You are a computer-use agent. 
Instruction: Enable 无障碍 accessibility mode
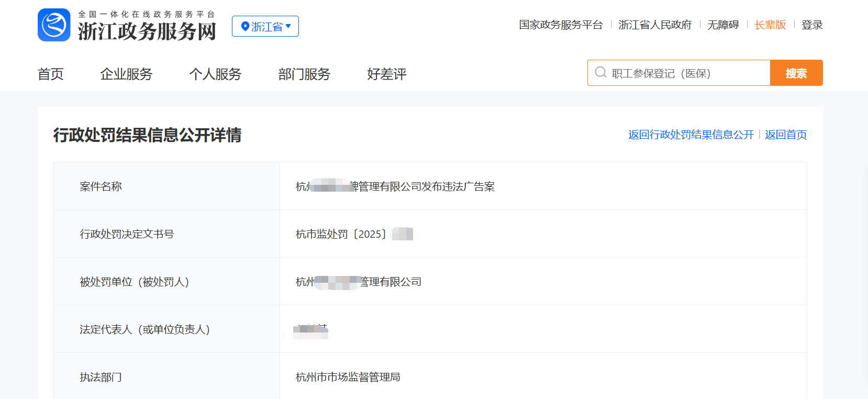click(x=723, y=25)
